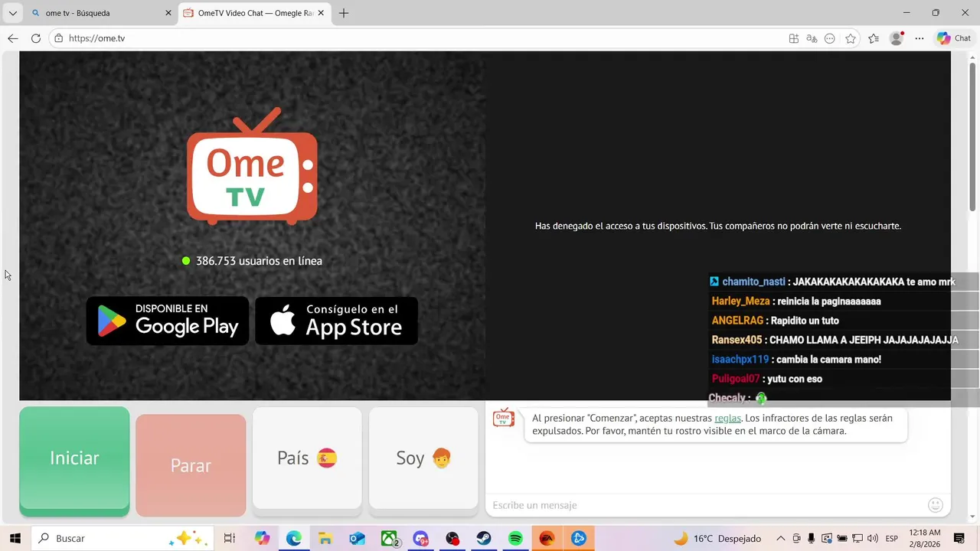Translate this page via address bar icon
This screenshot has width=980, height=551.
pyautogui.click(x=812, y=38)
